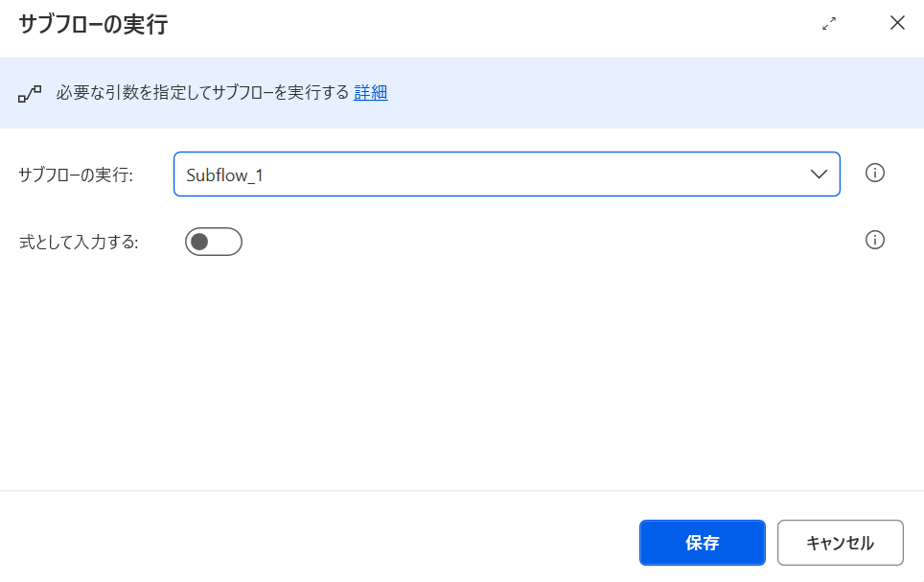Toggle the expression entry switch
This screenshot has width=924, height=582.
(213, 241)
